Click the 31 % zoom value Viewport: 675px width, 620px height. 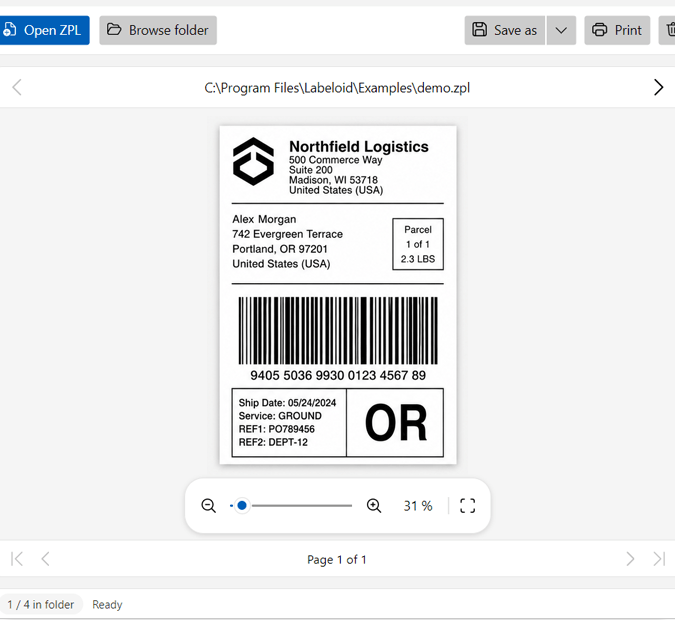418,506
